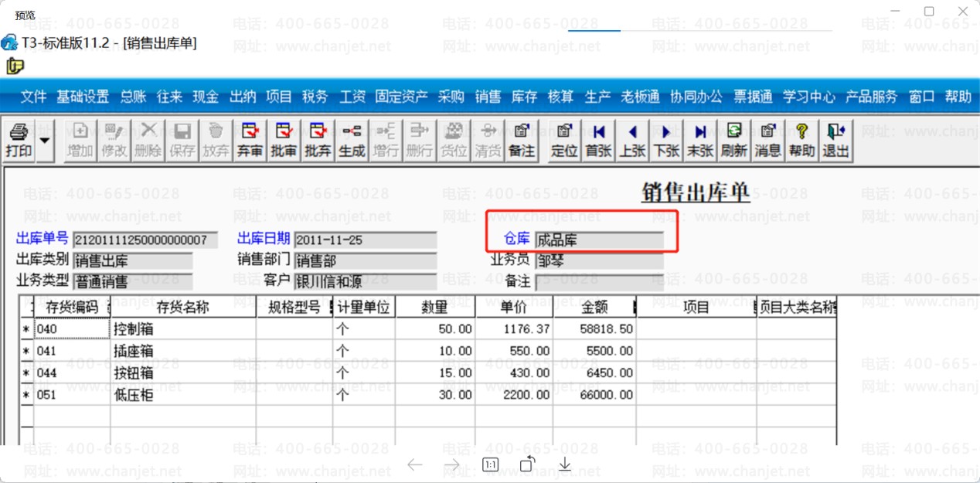Open the 库存 menu
This screenshot has height=483, width=980.
(525, 97)
